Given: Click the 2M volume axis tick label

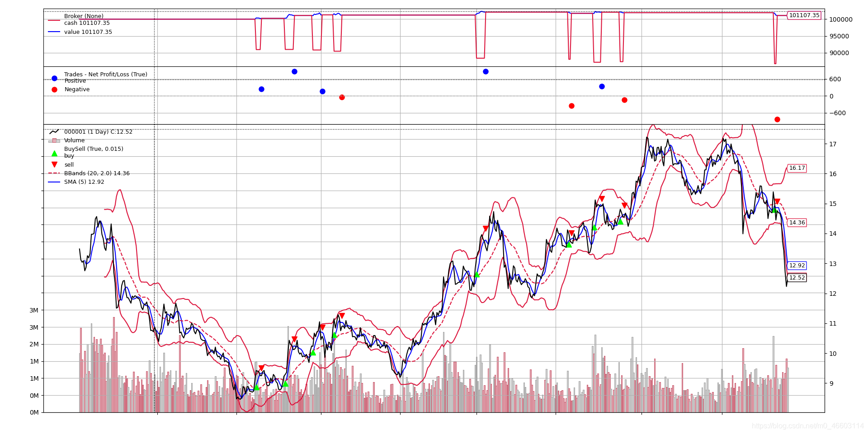Looking at the screenshot, I should click(34, 344).
